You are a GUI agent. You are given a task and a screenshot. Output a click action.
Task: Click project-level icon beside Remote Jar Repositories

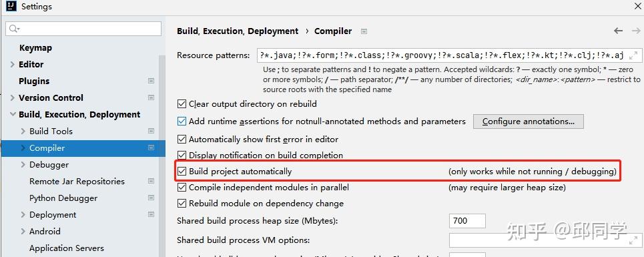[151, 181]
